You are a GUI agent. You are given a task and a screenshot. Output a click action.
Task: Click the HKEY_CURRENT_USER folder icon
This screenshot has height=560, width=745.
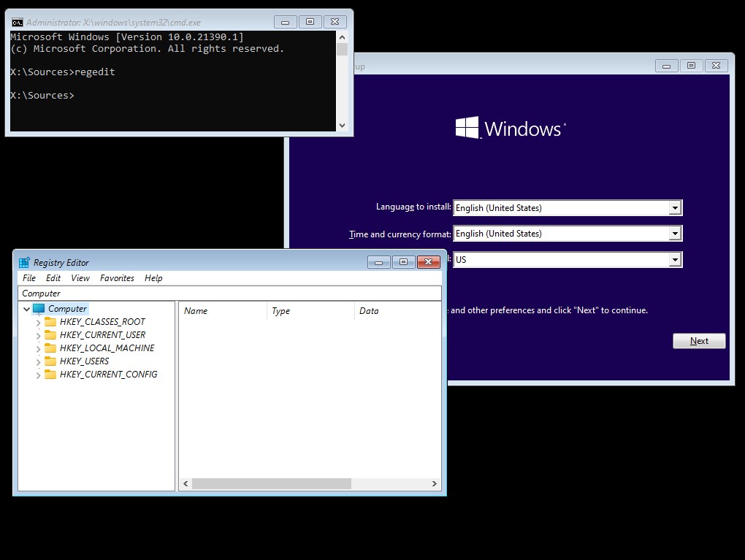pos(50,335)
